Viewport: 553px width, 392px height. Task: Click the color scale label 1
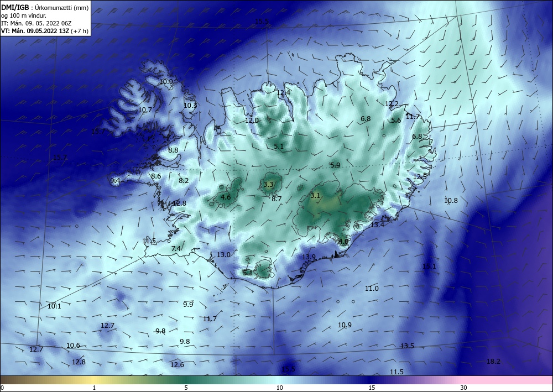[x=94, y=388]
